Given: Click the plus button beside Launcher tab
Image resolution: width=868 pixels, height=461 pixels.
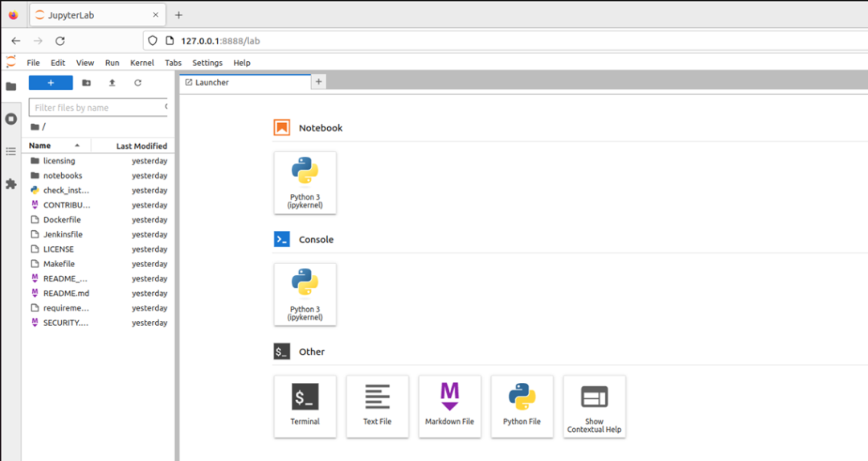Looking at the screenshot, I should 318,82.
